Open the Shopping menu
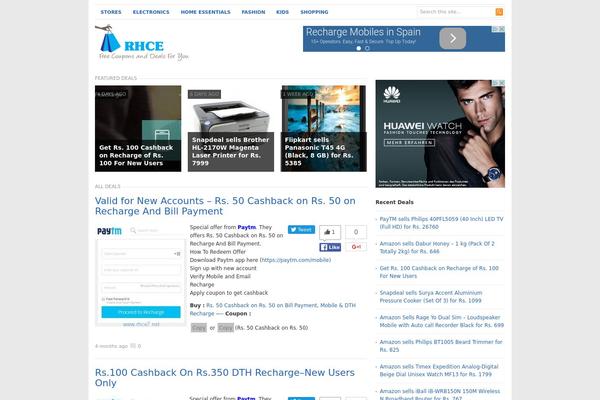The height and width of the screenshot is (400, 600). (x=314, y=12)
